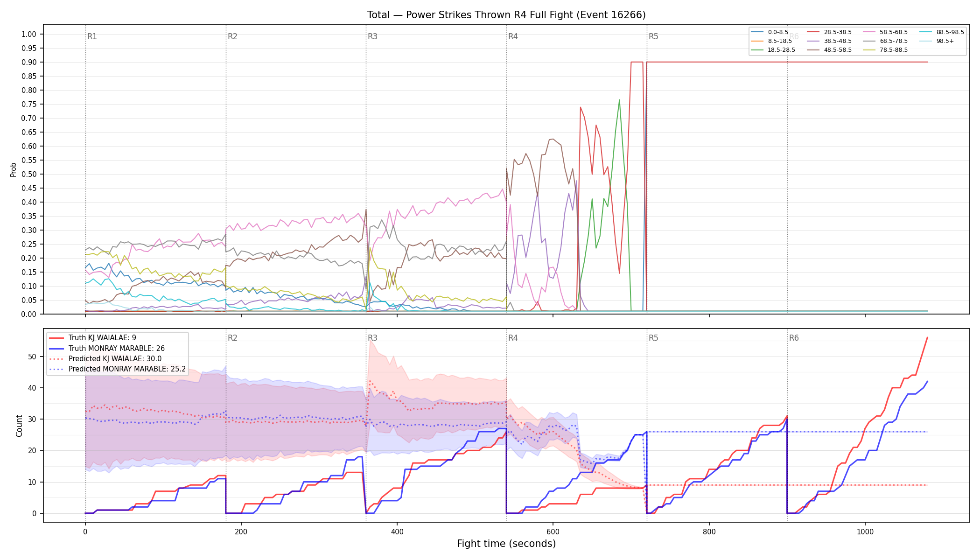Select the 18.5-28.5 legend entry
980x560 pixels.
tap(773, 50)
